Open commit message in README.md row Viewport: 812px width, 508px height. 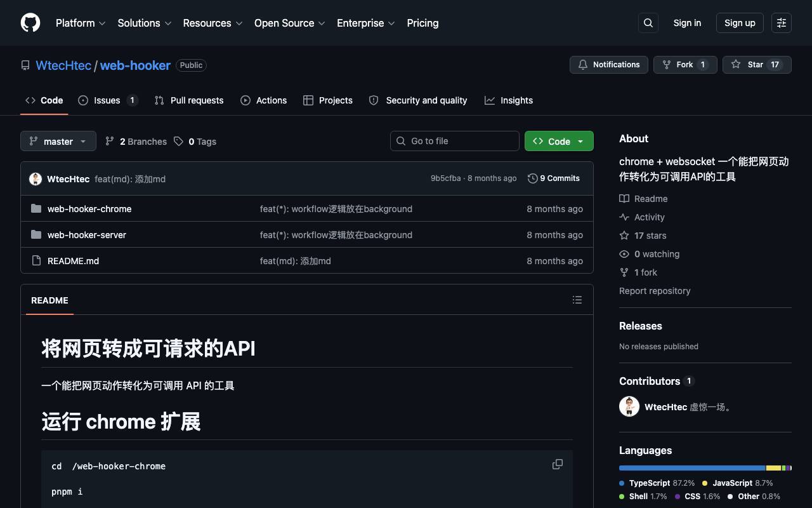click(296, 261)
